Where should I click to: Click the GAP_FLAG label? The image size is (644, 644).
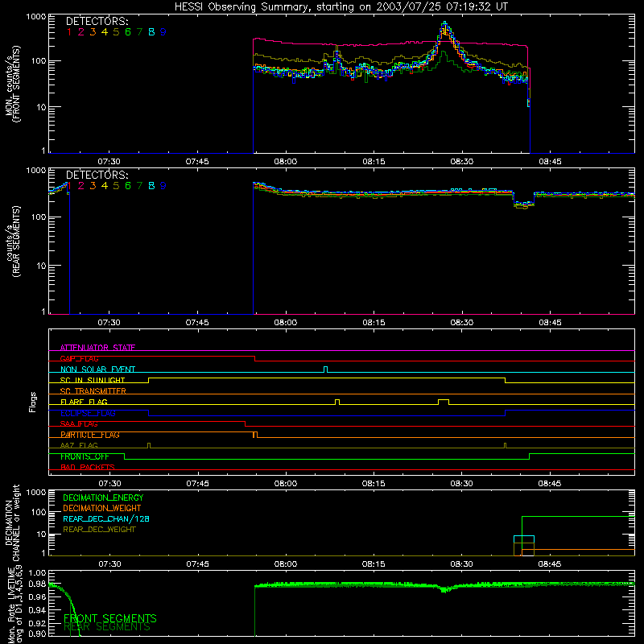coord(79,358)
